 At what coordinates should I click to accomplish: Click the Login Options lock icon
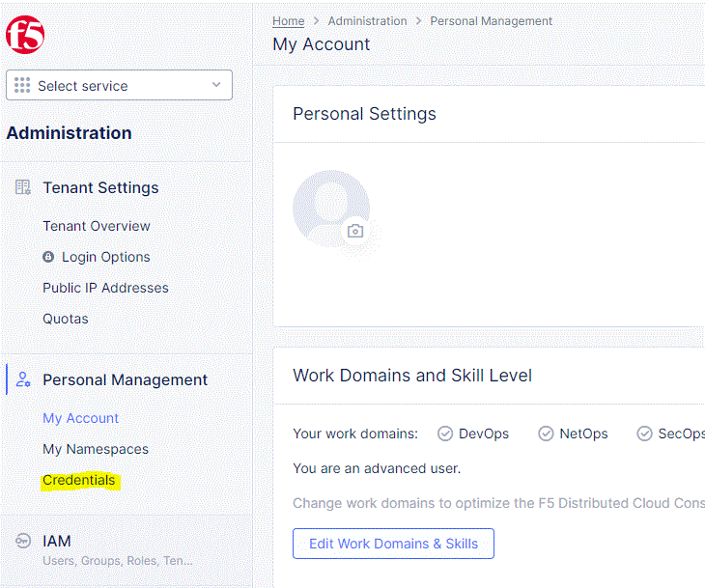(48, 257)
